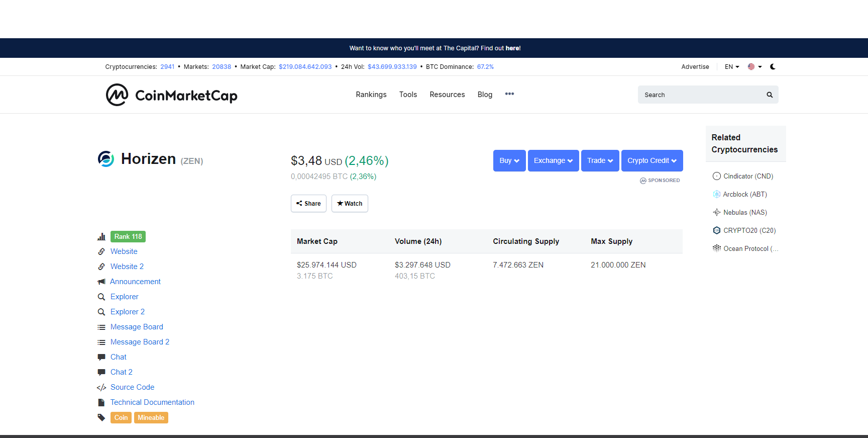Click the Rank 118 badge
The height and width of the screenshot is (438, 868).
[128, 236]
